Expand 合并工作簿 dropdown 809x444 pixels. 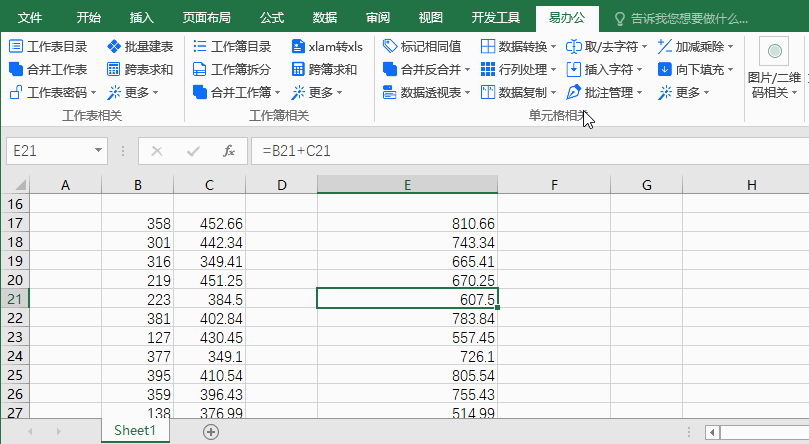pyautogui.click(x=278, y=93)
